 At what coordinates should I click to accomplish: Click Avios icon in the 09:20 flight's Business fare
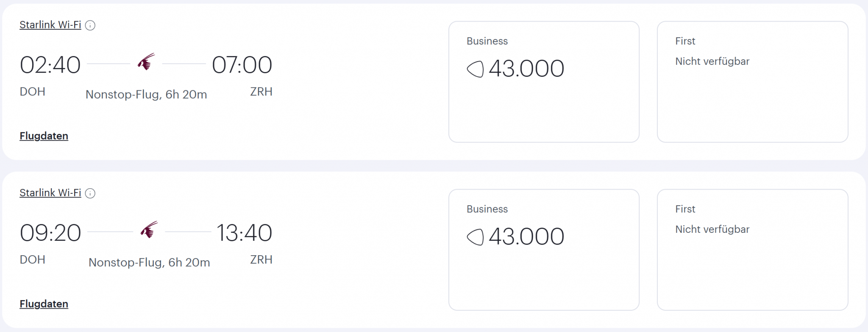coord(475,237)
